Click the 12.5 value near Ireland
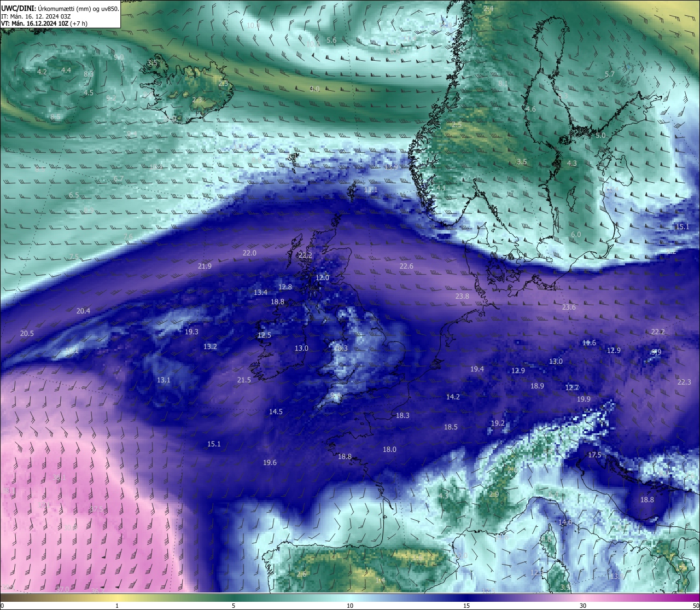The width and height of the screenshot is (700, 610). (264, 335)
